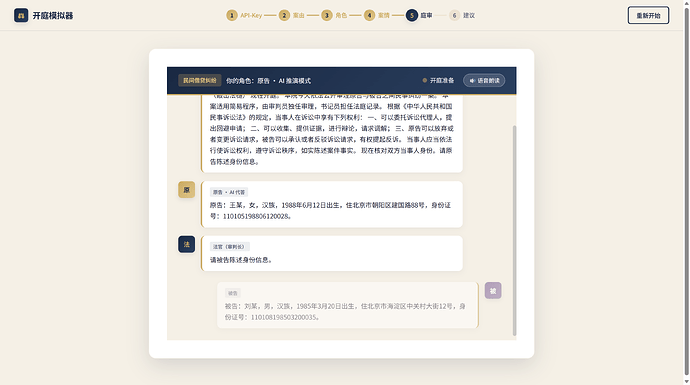Select step 5 庭审

coord(419,15)
